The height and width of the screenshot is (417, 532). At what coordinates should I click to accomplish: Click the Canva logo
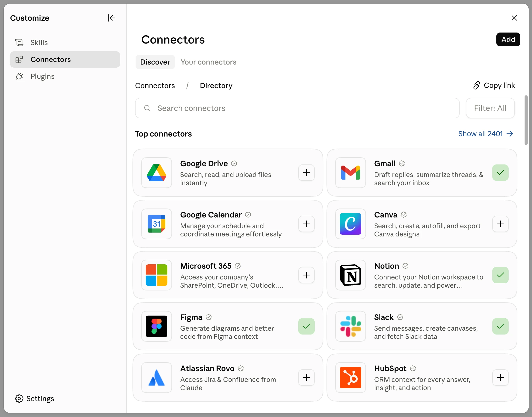pos(350,224)
